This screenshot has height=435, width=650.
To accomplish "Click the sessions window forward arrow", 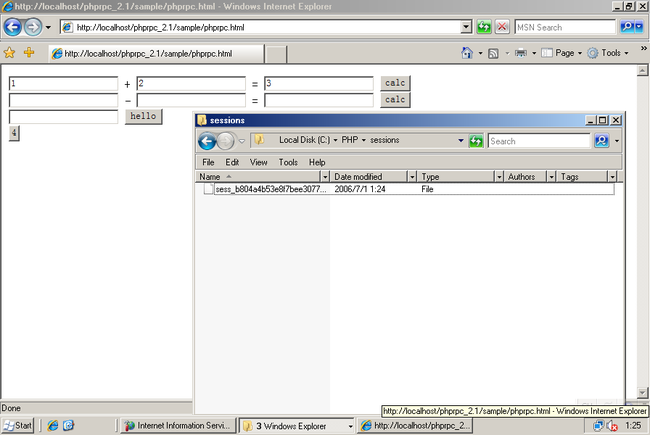I will coord(226,141).
